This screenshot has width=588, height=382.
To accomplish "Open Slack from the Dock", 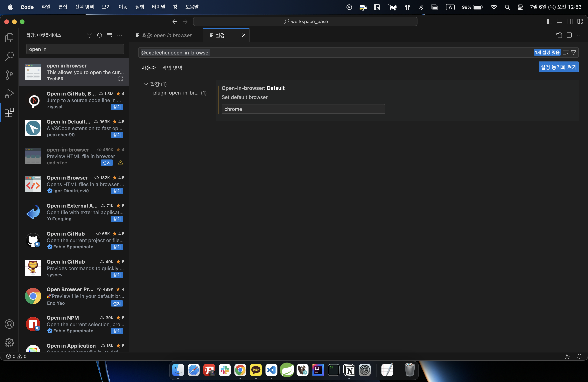I will [225, 370].
